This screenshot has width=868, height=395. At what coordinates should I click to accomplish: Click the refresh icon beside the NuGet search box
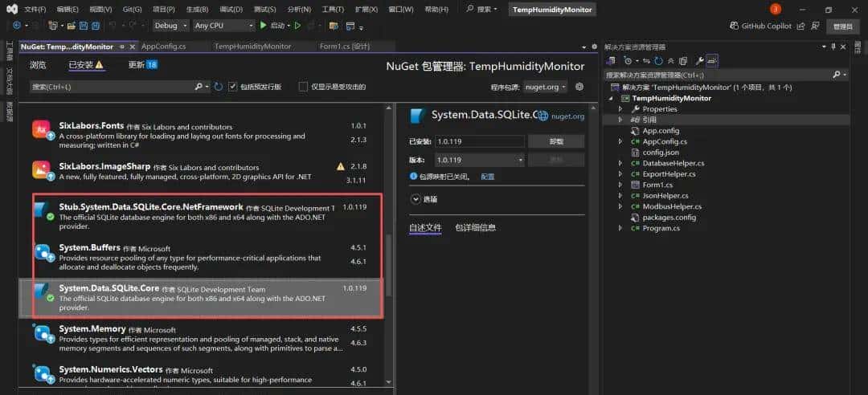coord(219,86)
